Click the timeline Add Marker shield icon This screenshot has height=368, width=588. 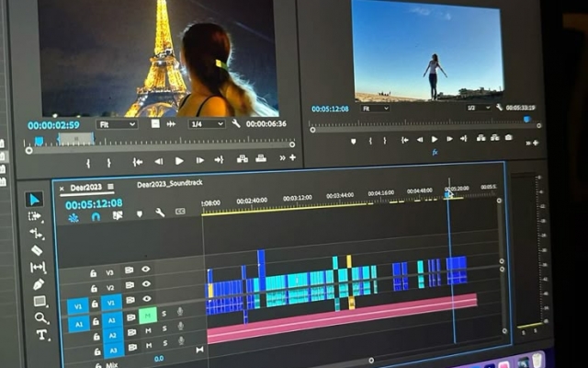tap(140, 214)
